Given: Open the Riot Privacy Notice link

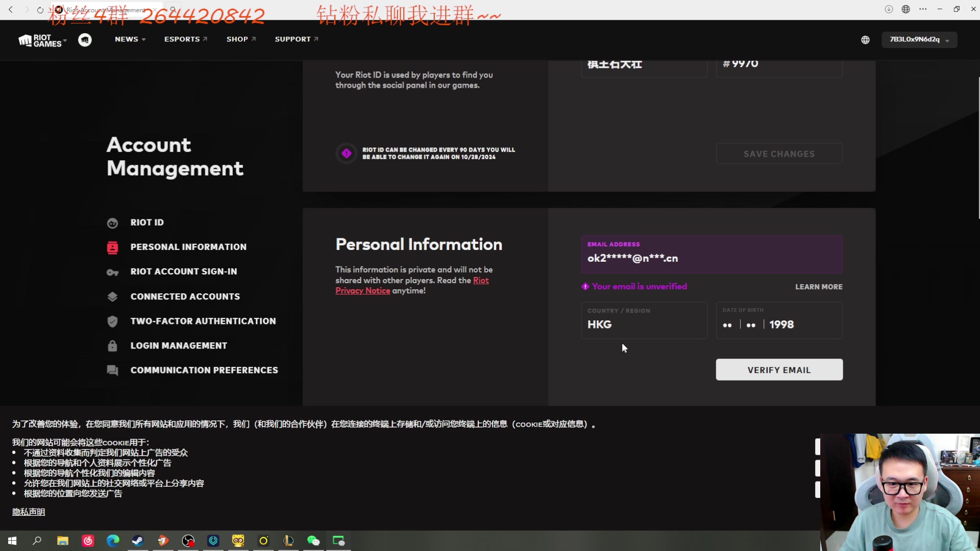Looking at the screenshot, I should pos(412,286).
